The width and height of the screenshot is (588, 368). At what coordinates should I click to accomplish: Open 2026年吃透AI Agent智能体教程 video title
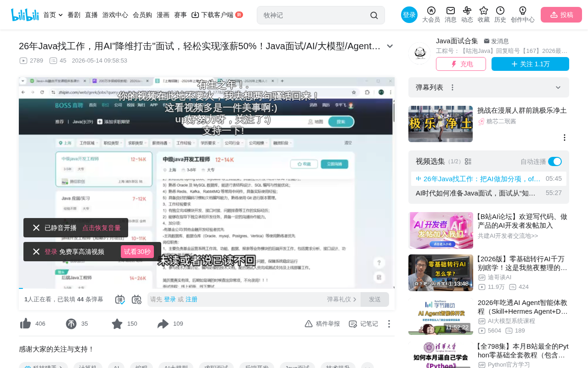click(523, 307)
